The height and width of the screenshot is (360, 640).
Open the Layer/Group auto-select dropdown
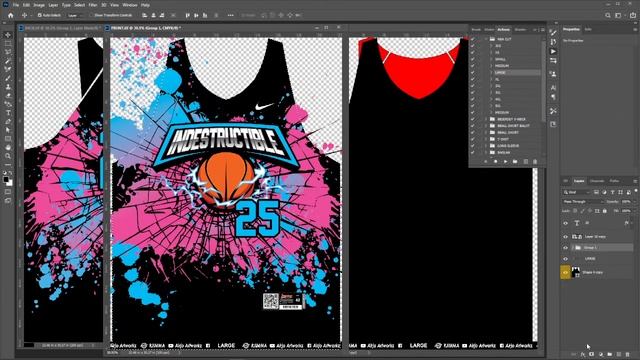coord(76,15)
